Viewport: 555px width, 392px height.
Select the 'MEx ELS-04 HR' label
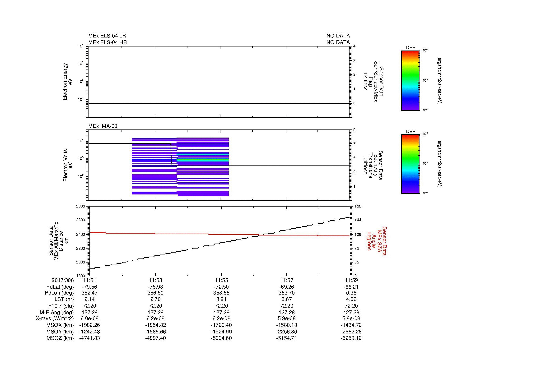(x=107, y=42)
